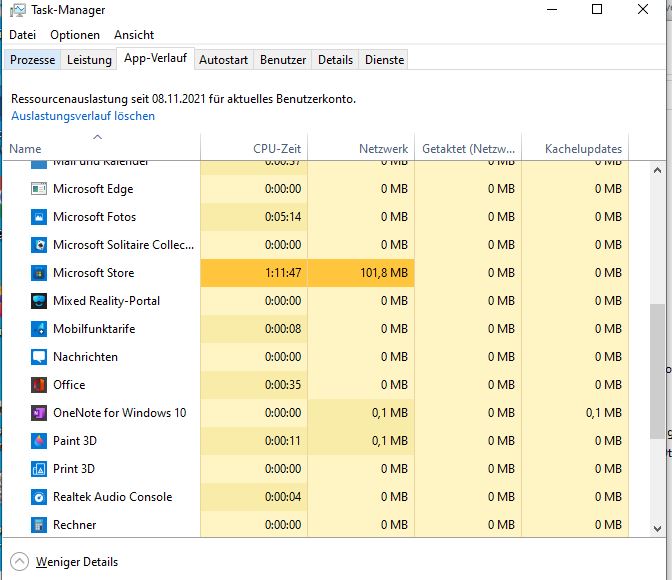Sort by the Netzwerk column header
Viewport: 672px width, 580px height.
[361, 147]
